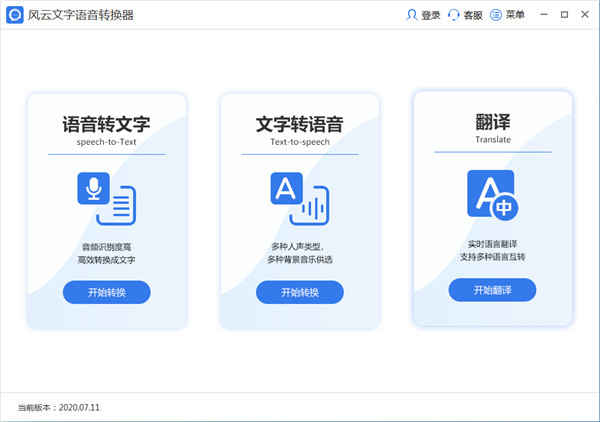The image size is (600, 422).
Task: Click the app title 风云文字语音转换器
Action: [81, 15]
